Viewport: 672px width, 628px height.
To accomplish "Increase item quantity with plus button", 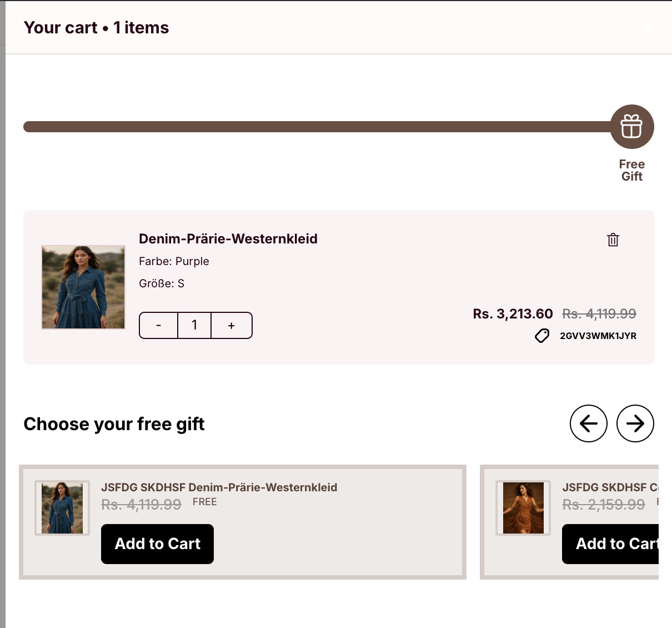I will (x=232, y=325).
